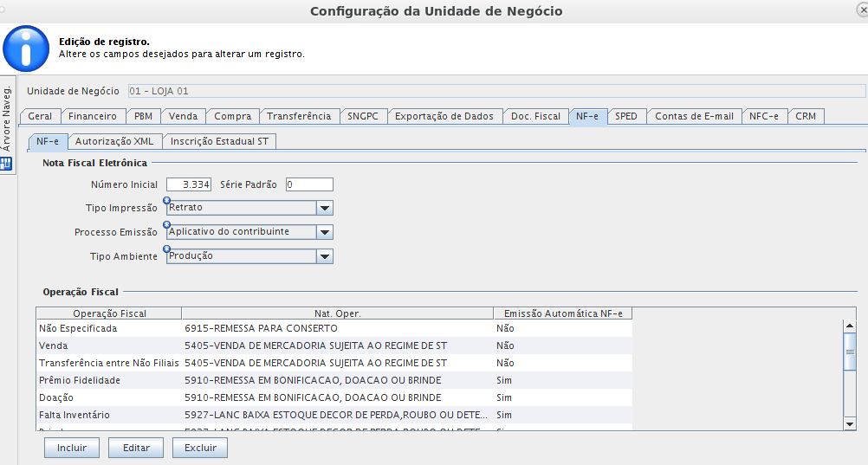
Task: Select the top-level NF-e tab
Action: point(587,116)
